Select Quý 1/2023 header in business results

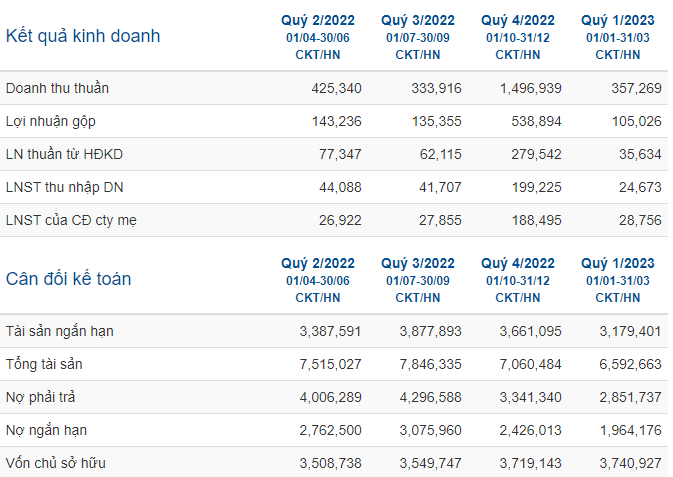click(618, 20)
